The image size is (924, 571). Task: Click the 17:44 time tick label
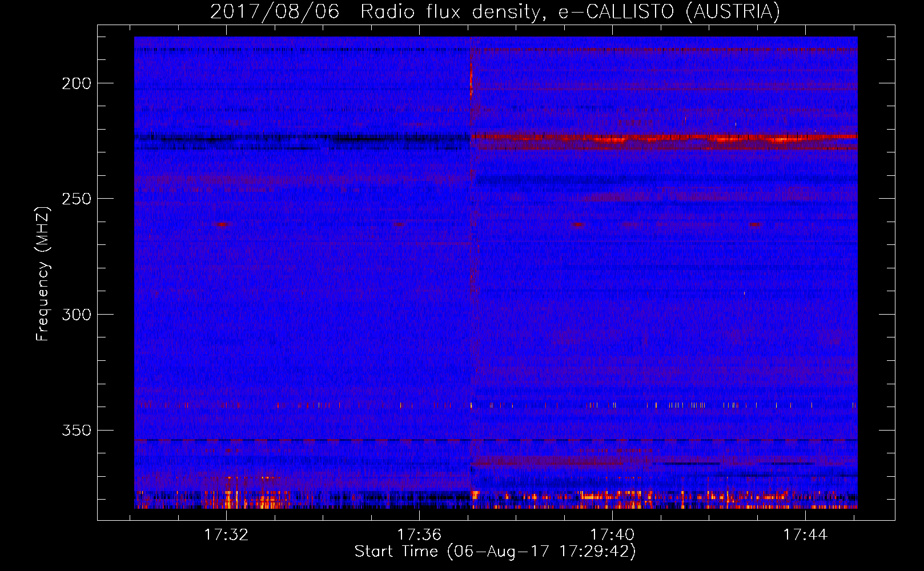805,535
